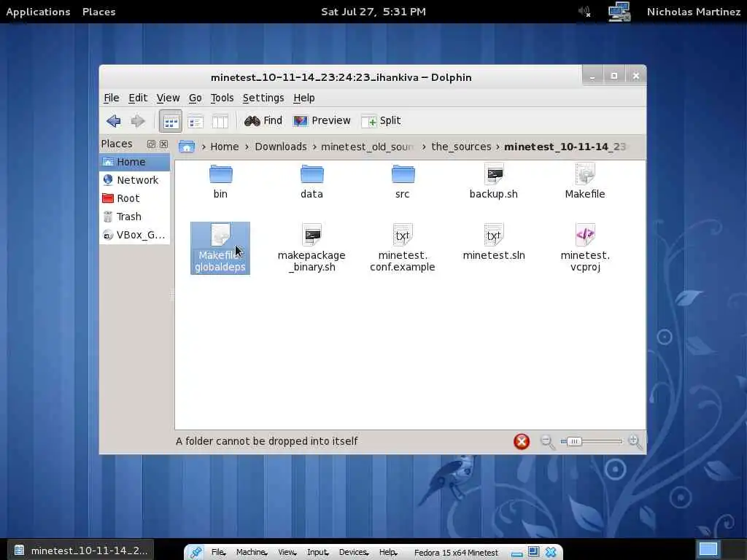Expand the arrow before the_sources breadcrumb
747x560 pixels.
click(x=424, y=147)
